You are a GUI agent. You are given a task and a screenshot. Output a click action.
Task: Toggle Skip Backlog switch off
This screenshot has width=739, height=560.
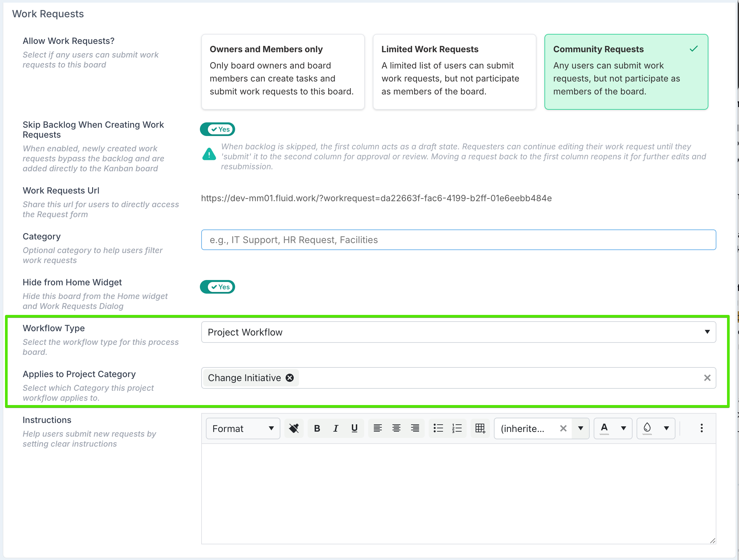pyautogui.click(x=218, y=129)
